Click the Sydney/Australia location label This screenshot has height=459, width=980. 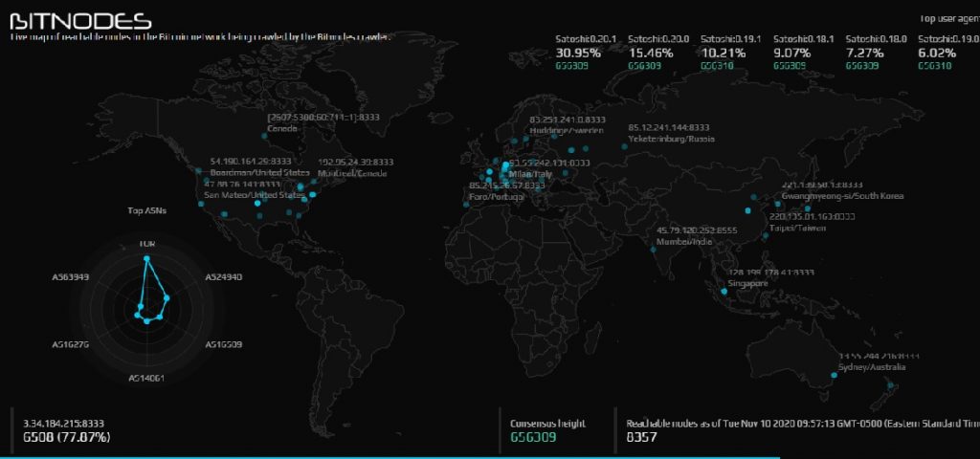tap(871, 367)
